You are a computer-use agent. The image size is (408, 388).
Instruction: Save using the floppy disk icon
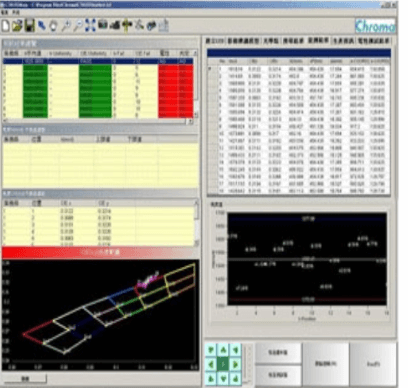coord(30,26)
